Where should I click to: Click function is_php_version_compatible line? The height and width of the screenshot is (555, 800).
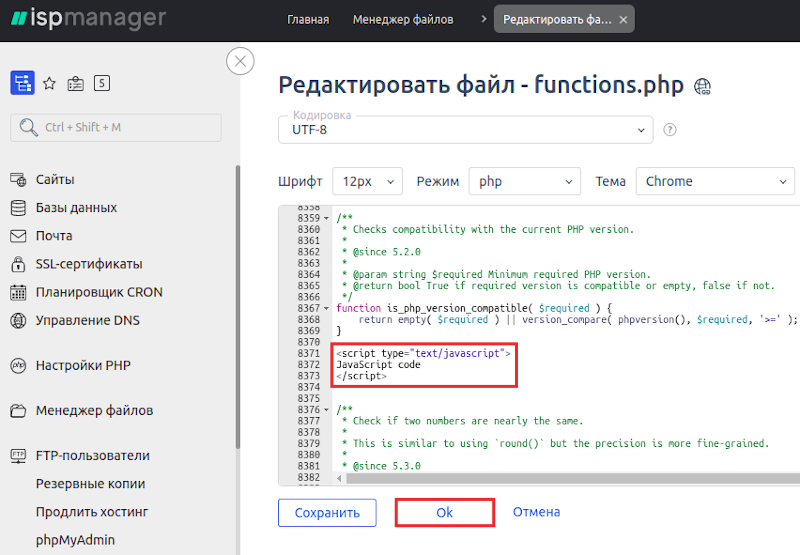pos(474,308)
